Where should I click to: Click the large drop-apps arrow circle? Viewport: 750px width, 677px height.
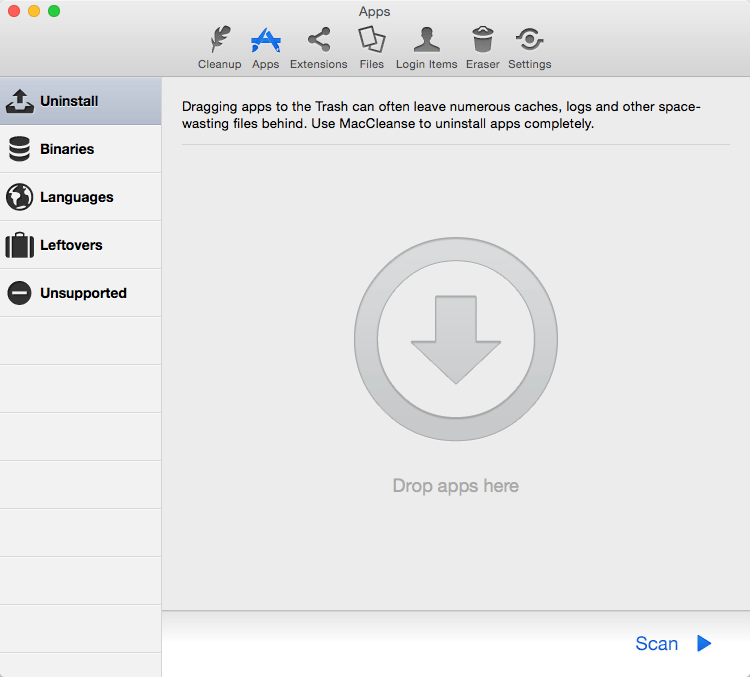pyautogui.click(x=456, y=339)
